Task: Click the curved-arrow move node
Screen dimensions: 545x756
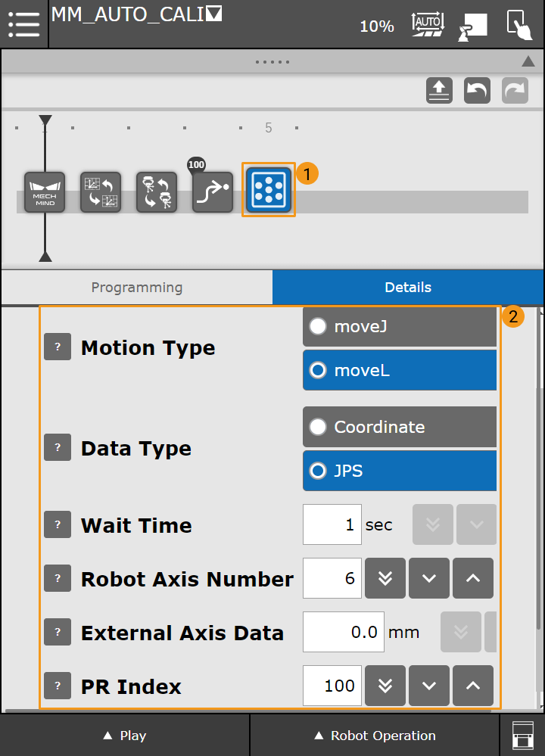Action: (x=213, y=192)
